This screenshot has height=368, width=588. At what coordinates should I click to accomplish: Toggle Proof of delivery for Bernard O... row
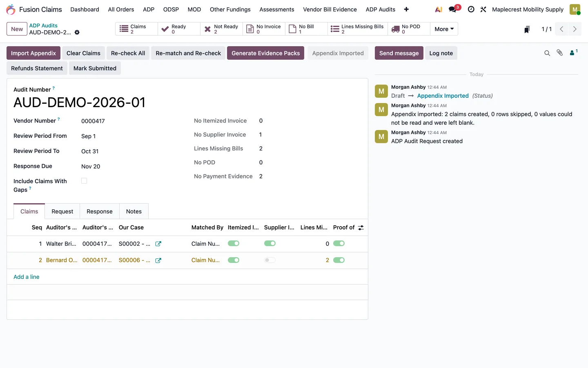point(339,260)
